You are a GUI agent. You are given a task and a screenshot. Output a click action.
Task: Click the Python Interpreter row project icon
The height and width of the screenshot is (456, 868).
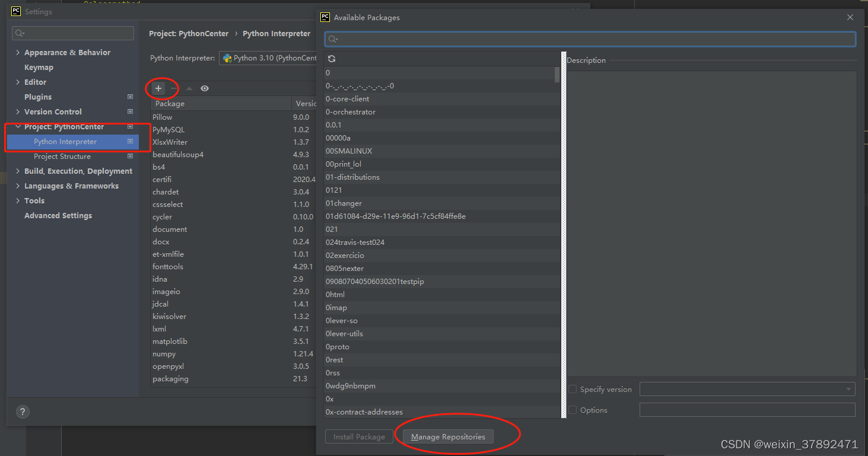click(131, 142)
